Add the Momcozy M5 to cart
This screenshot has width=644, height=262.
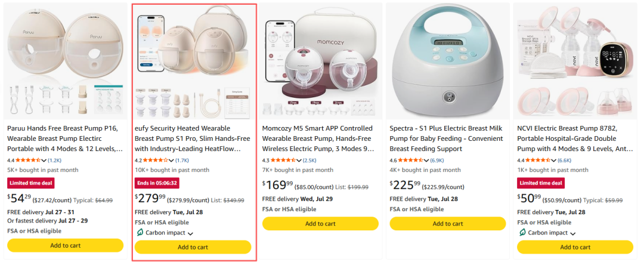coord(320,224)
